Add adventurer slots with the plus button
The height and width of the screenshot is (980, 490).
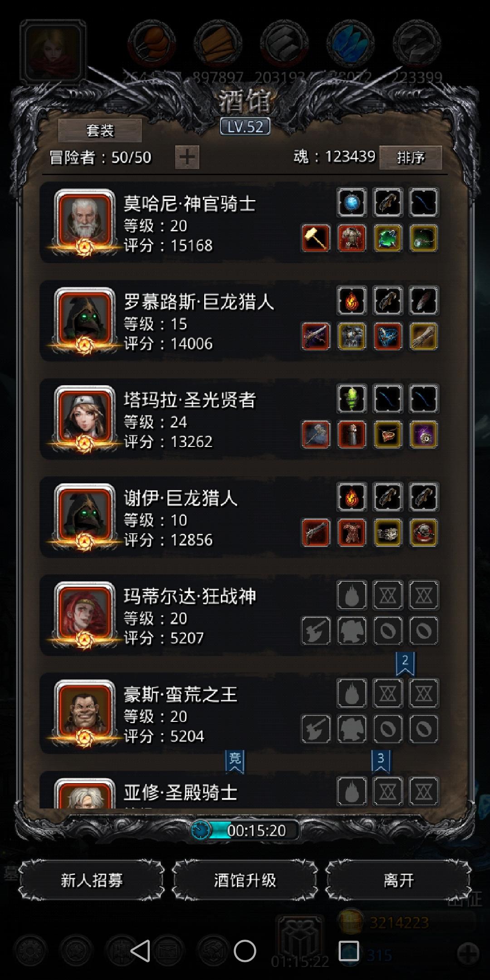[x=187, y=157]
